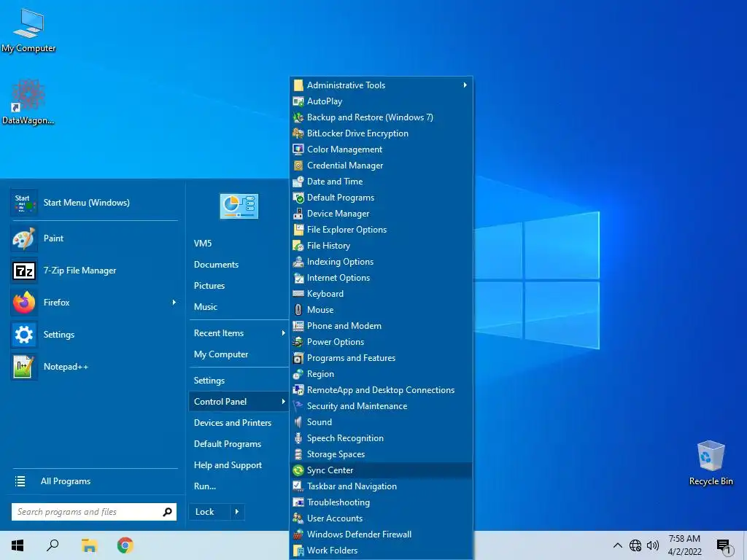Click the Control Panel picture at menu top

pyautogui.click(x=239, y=206)
